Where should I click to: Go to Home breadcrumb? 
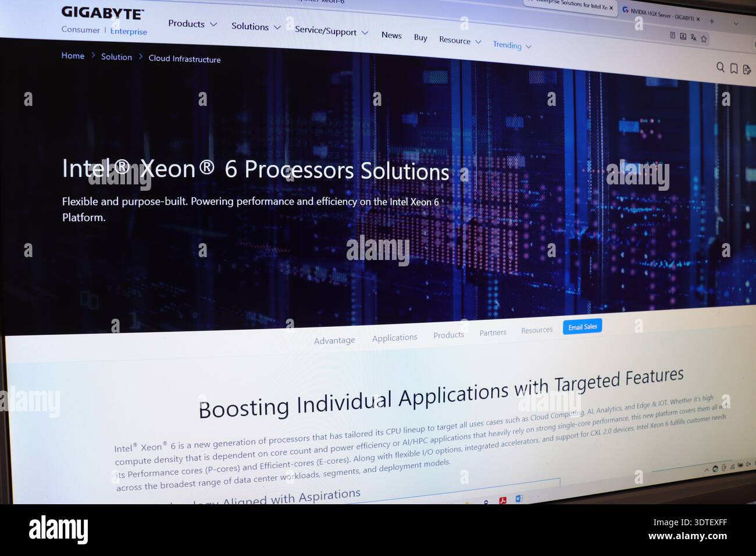pyautogui.click(x=73, y=56)
